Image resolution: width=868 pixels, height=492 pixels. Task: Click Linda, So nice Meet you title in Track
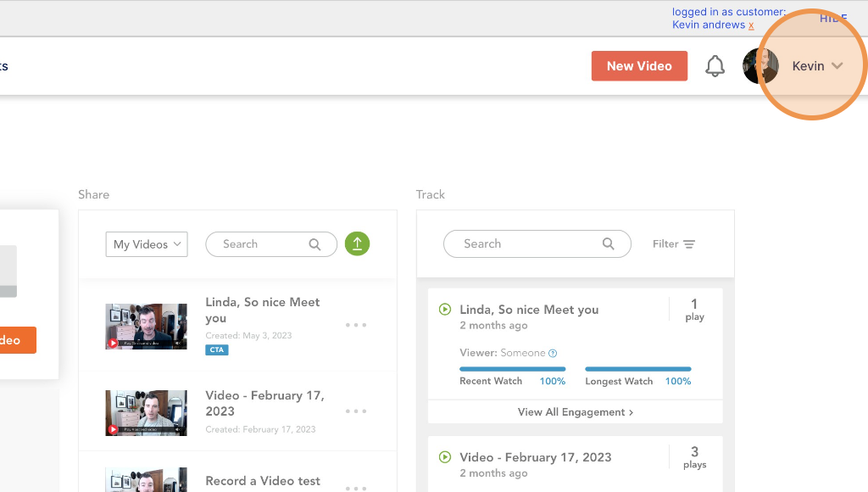(x=529, y=310)
